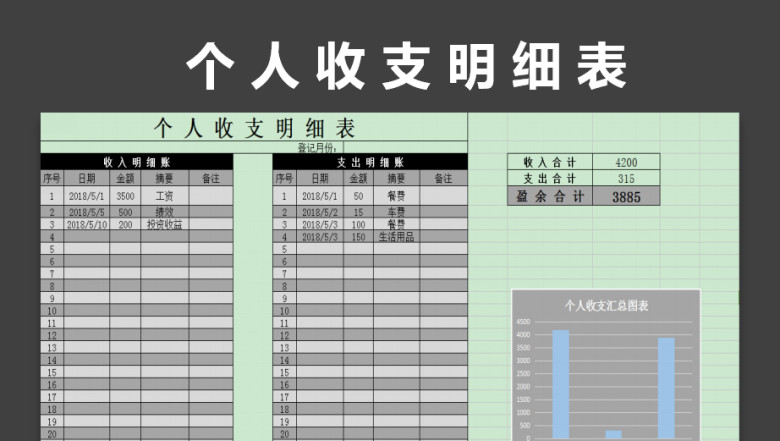
Task: Click 餐费 cell in the expense row with amount 50
Action: pyautogui.click(x=396, y=196)
